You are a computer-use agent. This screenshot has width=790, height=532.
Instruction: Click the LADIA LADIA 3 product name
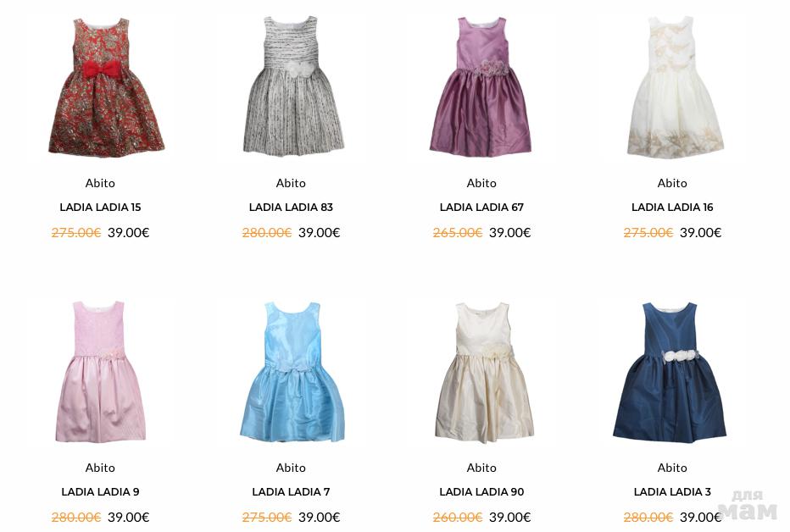[672, 491]
